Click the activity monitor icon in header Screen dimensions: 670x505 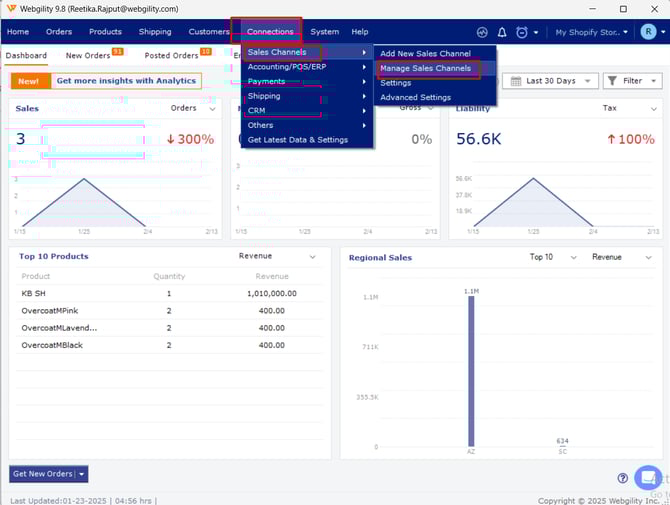coord(483,32)
